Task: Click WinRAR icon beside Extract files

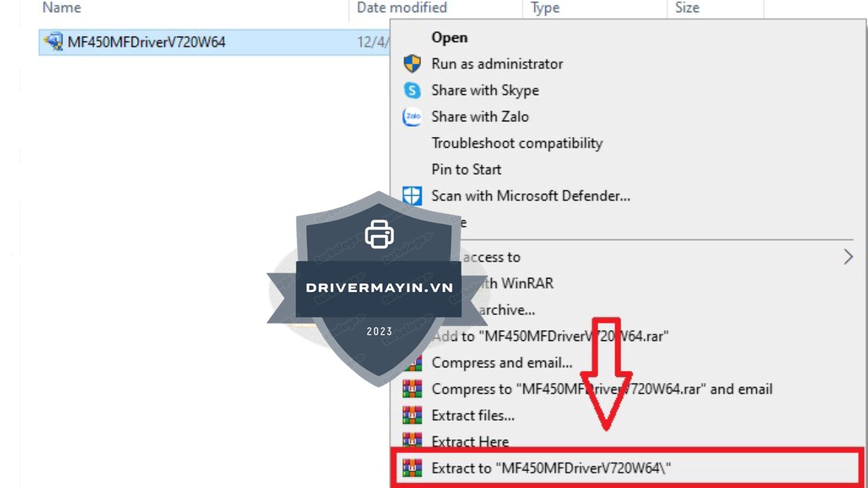Action: point(412,415)
